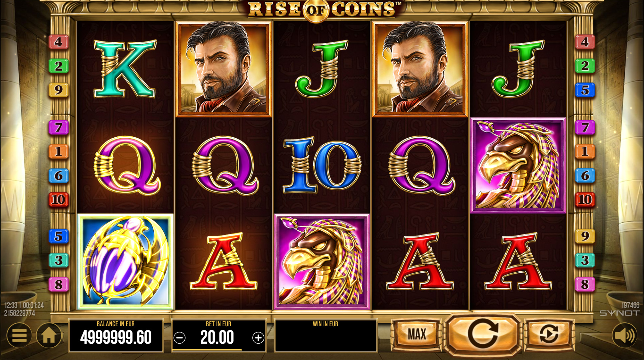The width and height of the screenshot is (644, 360).
Task: Open the hamburger menu button
Action: [x=19, y=335]
